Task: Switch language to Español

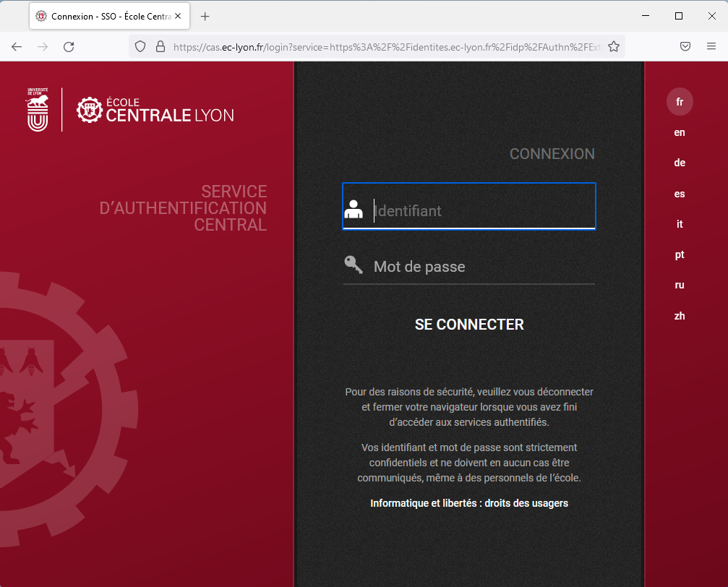Action: [679, 193]
